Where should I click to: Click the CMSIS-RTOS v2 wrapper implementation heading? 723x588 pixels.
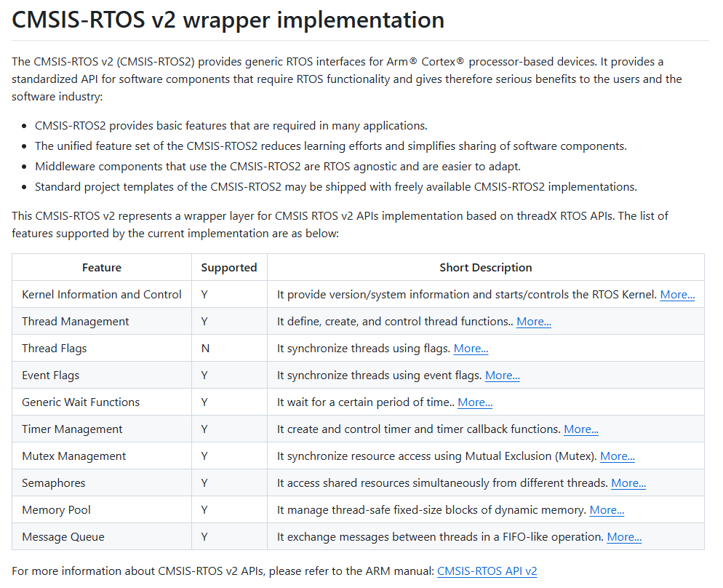click(x=228, y=20)
